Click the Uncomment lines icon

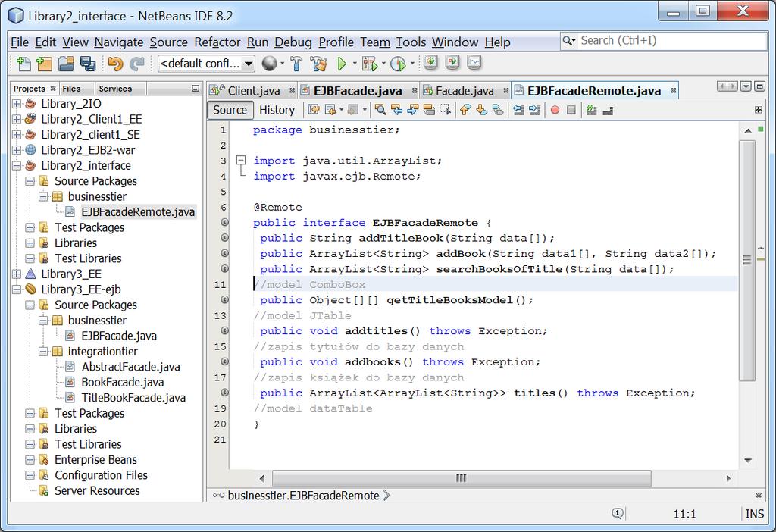608,110
